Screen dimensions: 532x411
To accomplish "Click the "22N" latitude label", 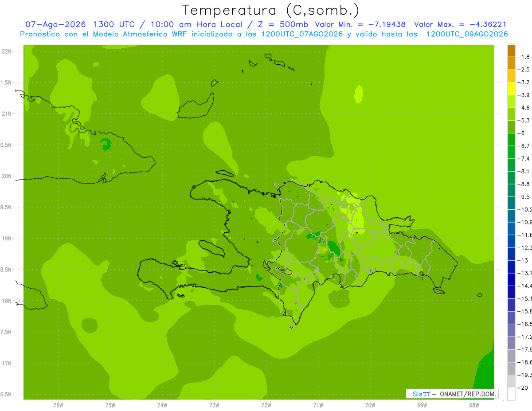I will click(7, 51).
